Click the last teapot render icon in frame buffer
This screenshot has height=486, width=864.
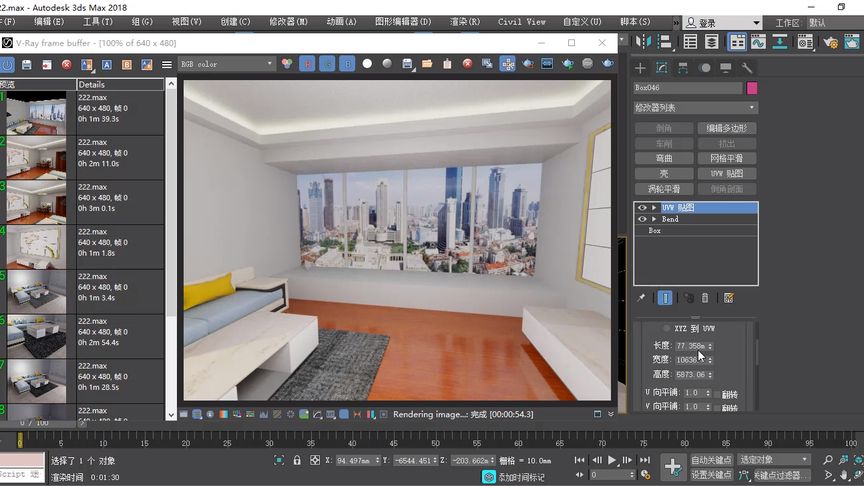(x=608, y=64)
